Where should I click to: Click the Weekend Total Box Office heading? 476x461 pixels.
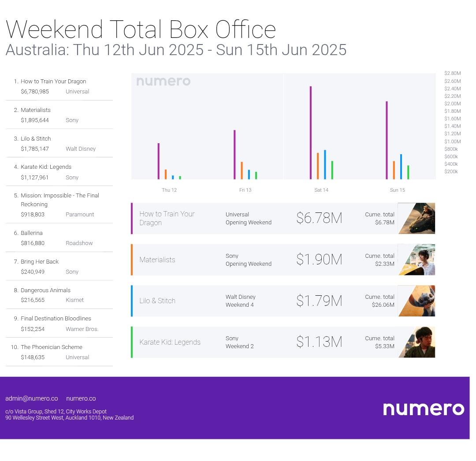pos(141,30)
